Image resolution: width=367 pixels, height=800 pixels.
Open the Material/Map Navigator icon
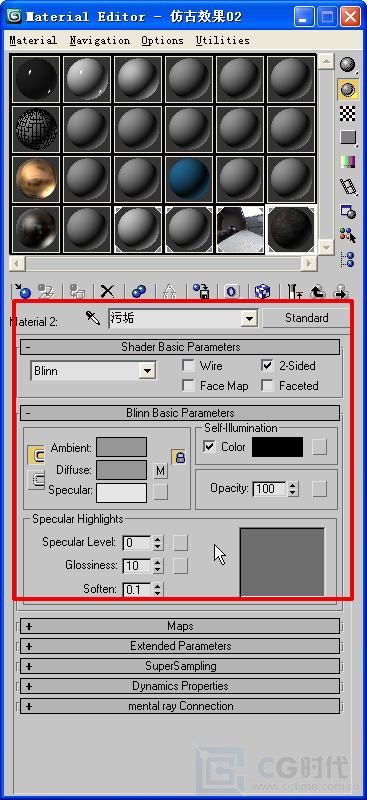(348, 259)
